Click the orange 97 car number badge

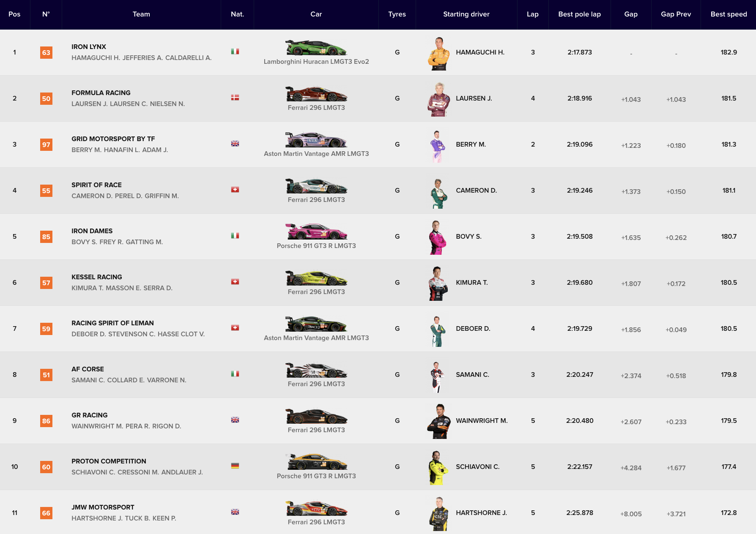[x=46, y=144]
